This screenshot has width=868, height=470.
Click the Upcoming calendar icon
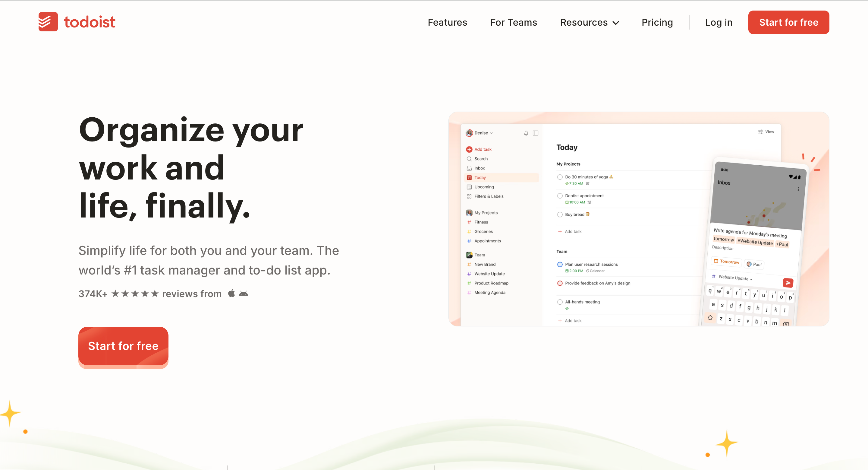point(469,187)
